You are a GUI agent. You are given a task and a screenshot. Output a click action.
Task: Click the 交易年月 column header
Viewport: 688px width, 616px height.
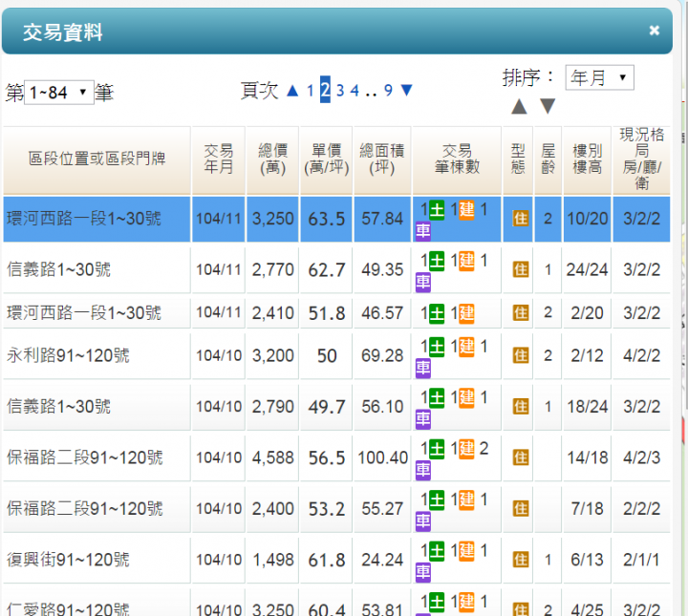pos(219,160)
